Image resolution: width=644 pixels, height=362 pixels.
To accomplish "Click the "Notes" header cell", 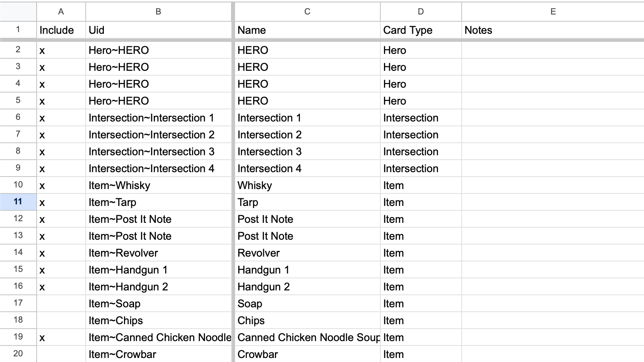I will point(553,30).
